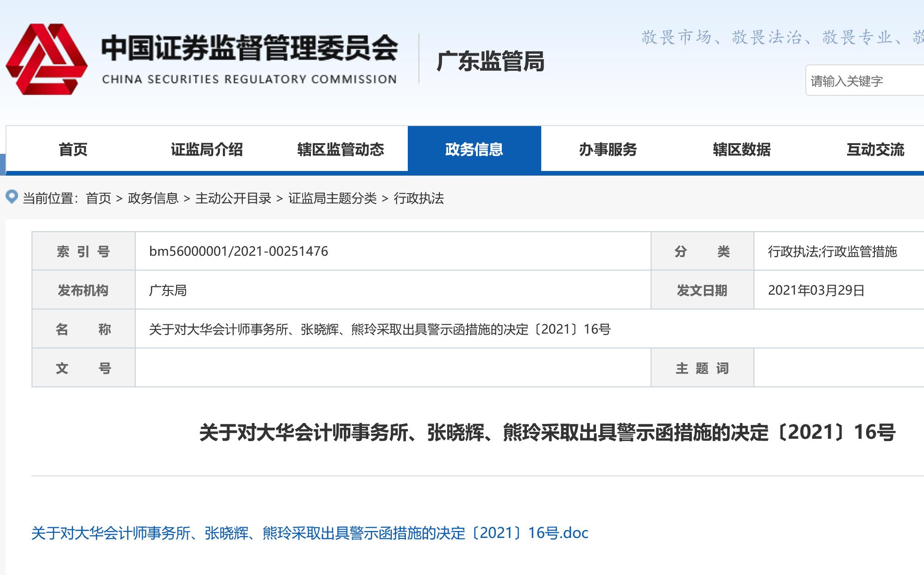Open the 证监局介绍 navigation tab
The image size is (924, 575).
click(x=207, y=150)
